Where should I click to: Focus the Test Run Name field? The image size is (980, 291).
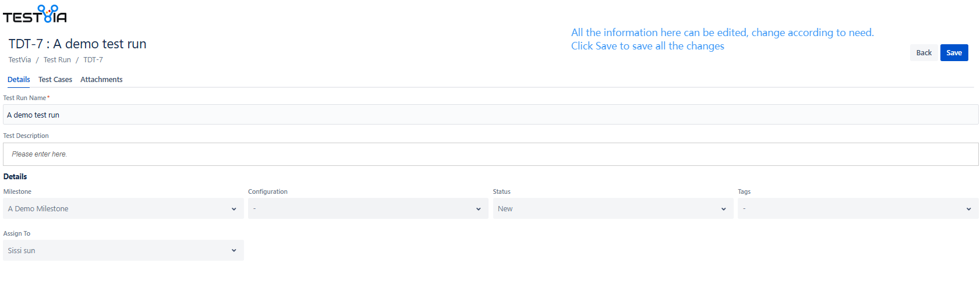coord(490,115)
